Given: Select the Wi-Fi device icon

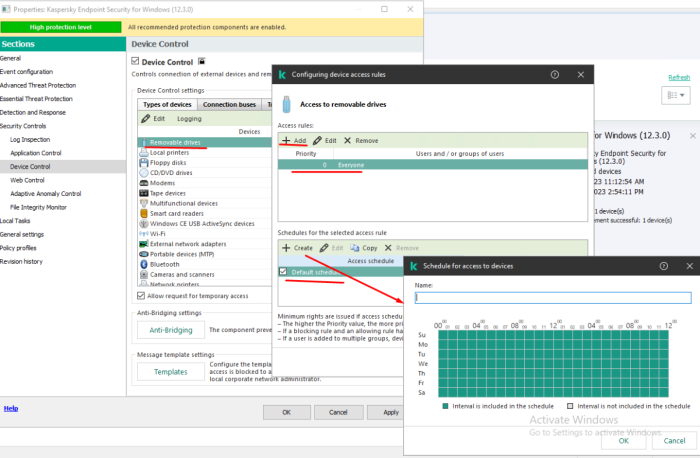Looking at the screenshot, I should (x=143, y=233).
